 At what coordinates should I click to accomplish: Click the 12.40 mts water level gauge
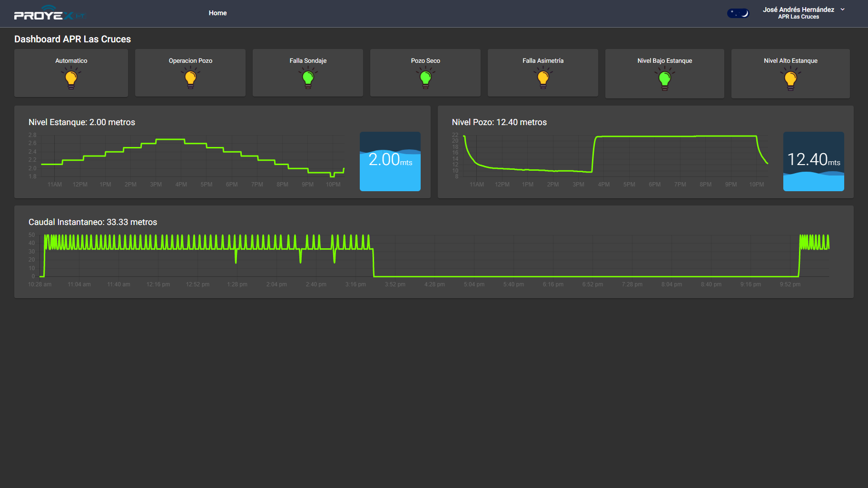814,161
